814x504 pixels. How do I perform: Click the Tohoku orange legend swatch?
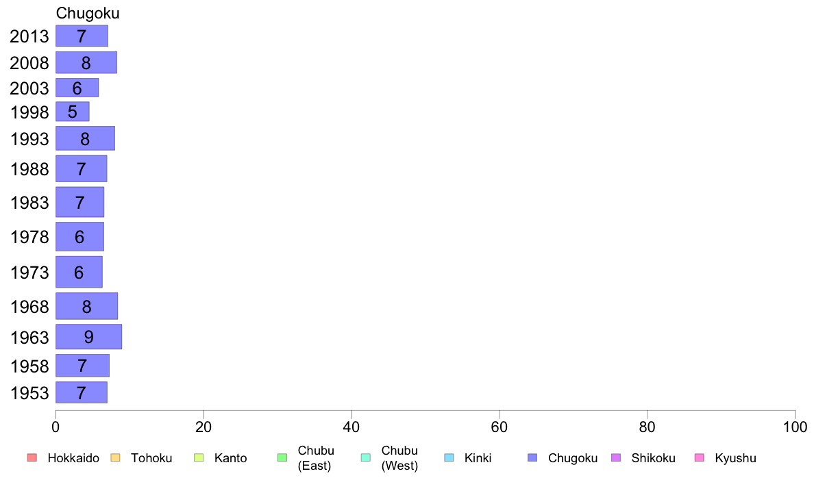click(115, 457)
